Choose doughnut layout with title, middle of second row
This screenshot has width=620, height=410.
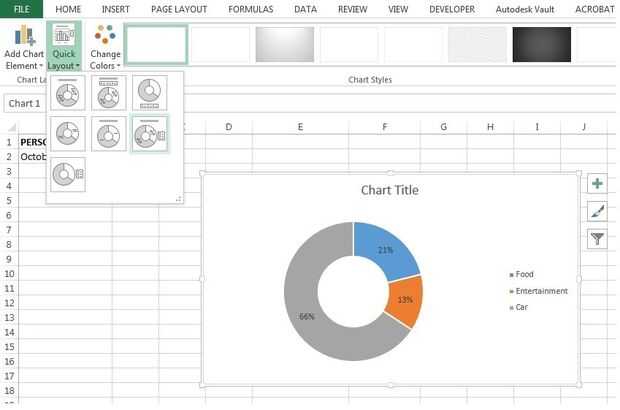tap(109, 134)
